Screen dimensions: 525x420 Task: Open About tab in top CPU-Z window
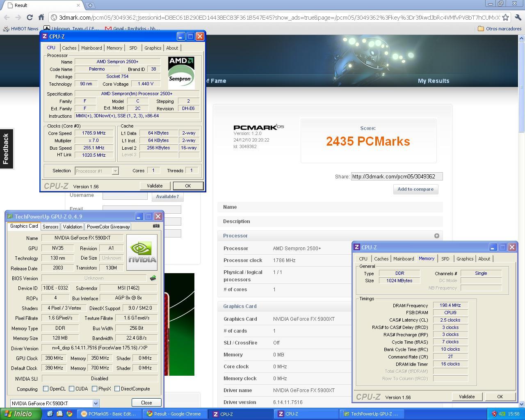172,48
